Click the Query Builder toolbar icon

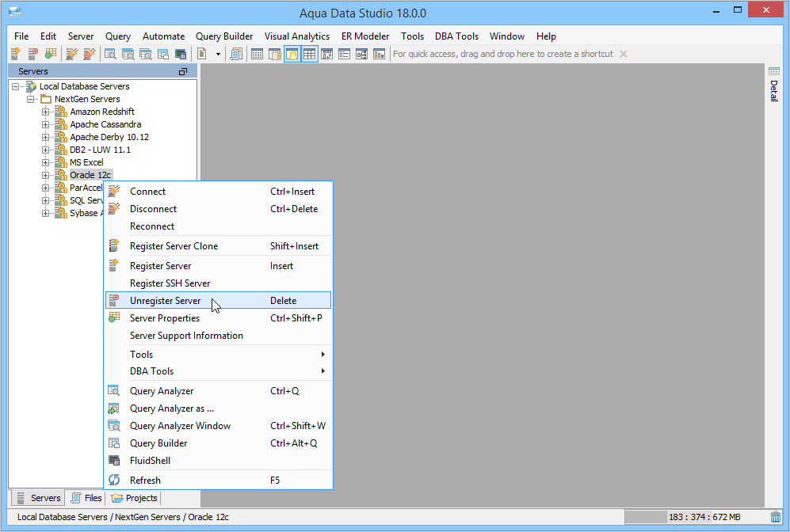tap(163, 54)
